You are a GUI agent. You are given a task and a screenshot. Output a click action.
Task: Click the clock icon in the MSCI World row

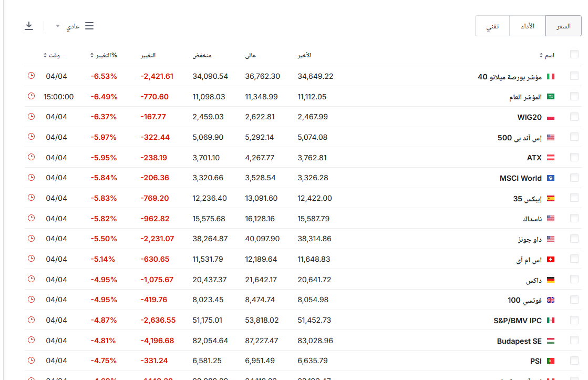point(31,178)
